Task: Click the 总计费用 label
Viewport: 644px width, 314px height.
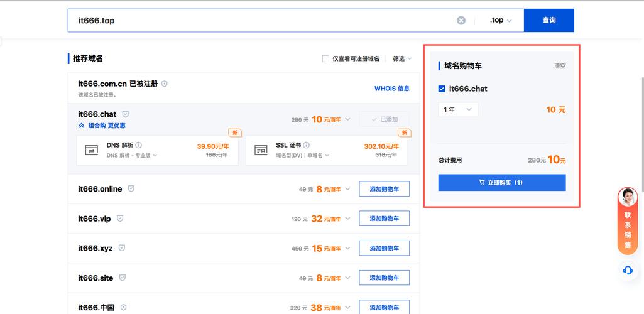Action: tap(450, 160)
